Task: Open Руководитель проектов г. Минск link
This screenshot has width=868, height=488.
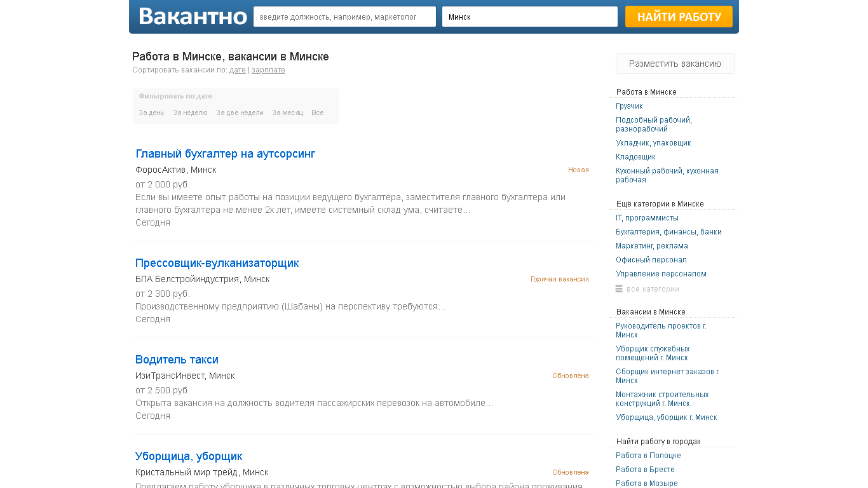Action: tap(661, 330)
